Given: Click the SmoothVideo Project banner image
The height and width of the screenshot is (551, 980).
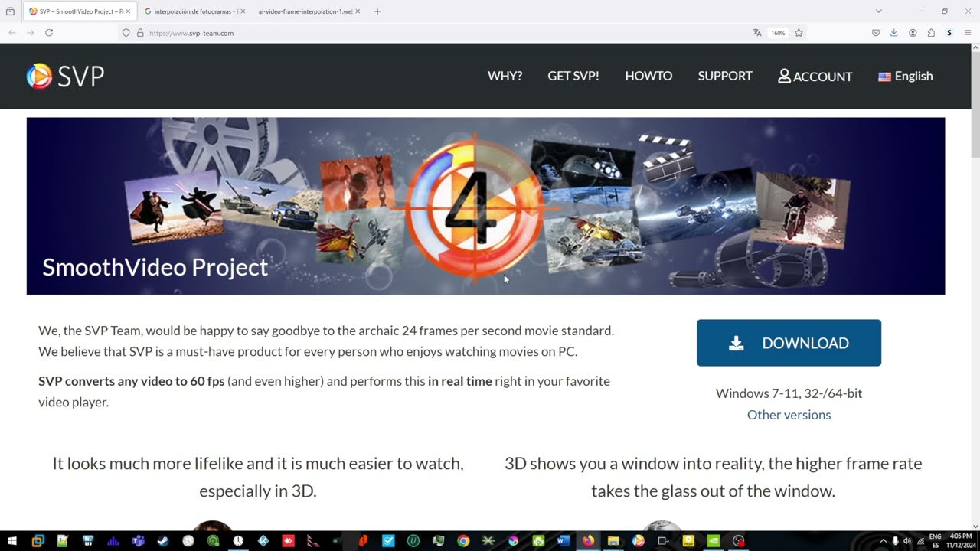Looking at the screenshot, I should click(x=485, y=206).
